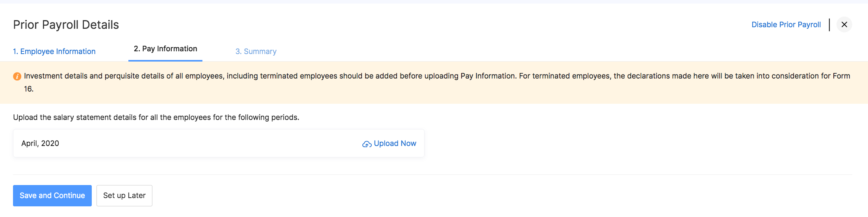The image size is (868, 217).
Task: Click the vertical divider beside Disable Prior Payroll
Action: pos(829,24)
